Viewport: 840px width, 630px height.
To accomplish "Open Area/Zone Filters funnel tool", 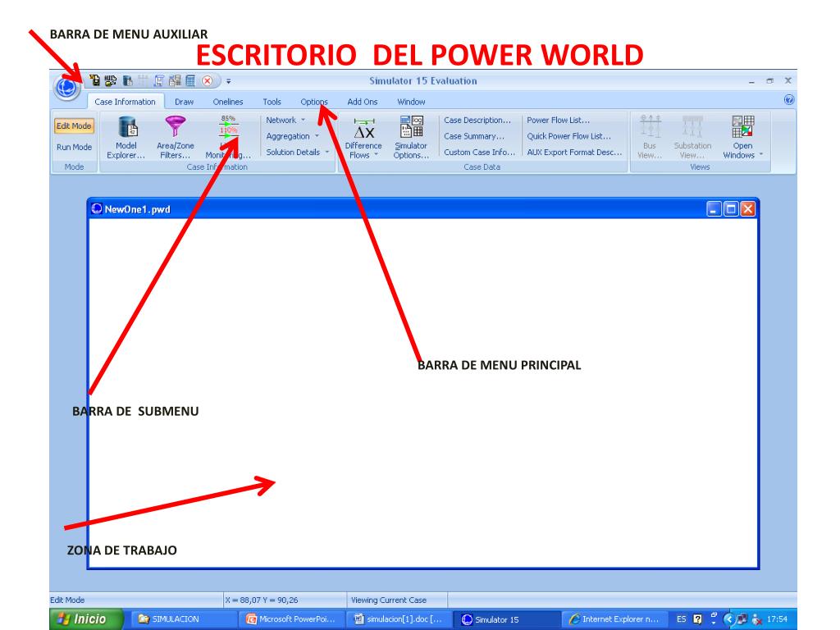I will point(176,137).
